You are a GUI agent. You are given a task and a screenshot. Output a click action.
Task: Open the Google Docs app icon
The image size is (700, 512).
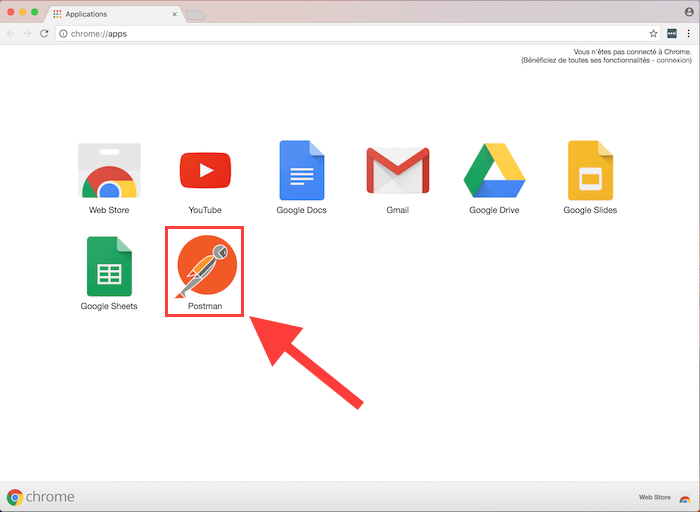302,171
